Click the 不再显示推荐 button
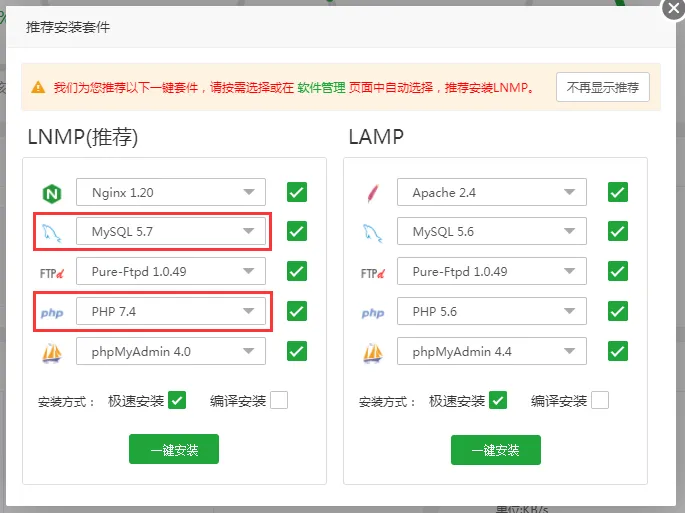 (603, 87)
